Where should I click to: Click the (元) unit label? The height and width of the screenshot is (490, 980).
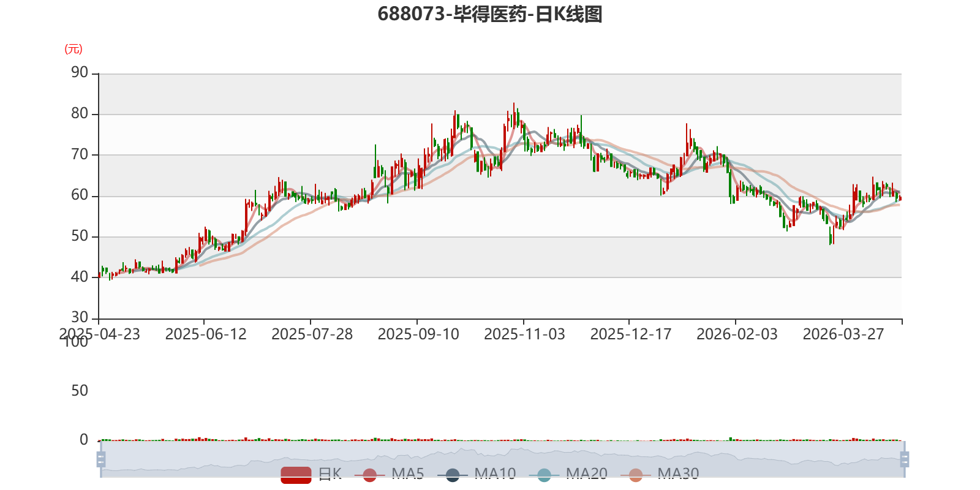click(73, 49)
